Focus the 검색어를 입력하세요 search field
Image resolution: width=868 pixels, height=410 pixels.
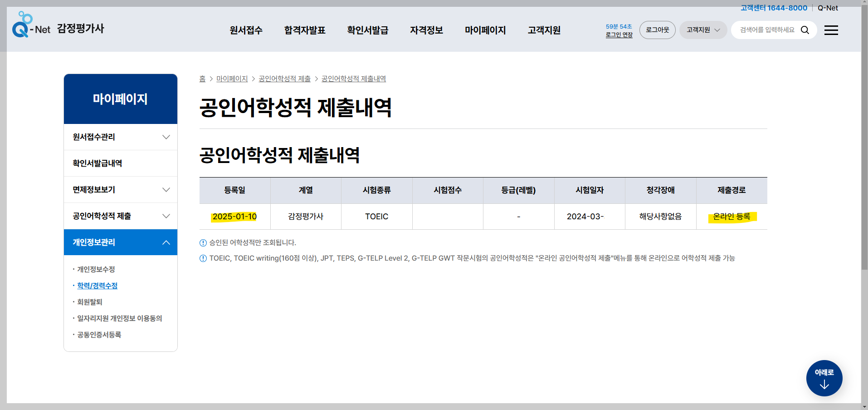coord(767,30)
